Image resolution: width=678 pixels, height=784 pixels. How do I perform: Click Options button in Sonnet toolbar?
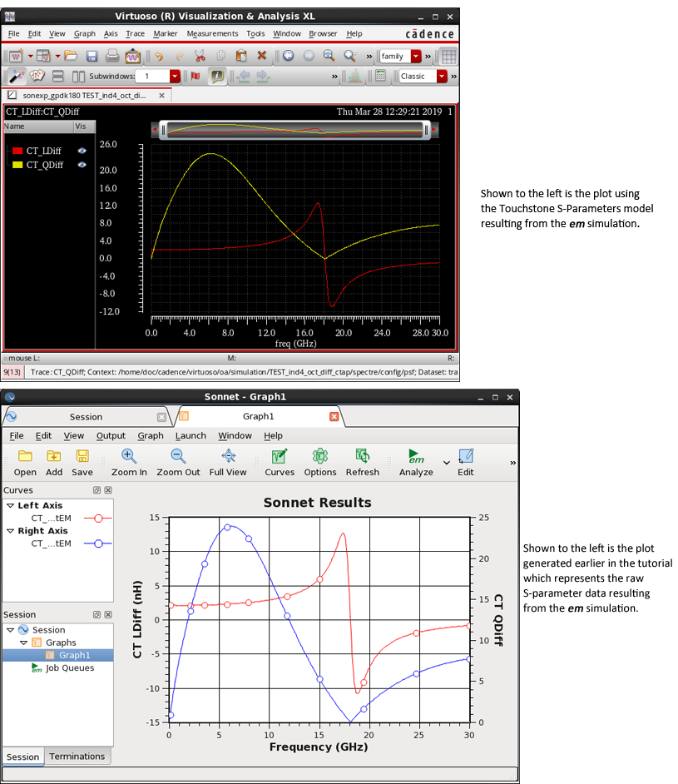tap(320, 463)
